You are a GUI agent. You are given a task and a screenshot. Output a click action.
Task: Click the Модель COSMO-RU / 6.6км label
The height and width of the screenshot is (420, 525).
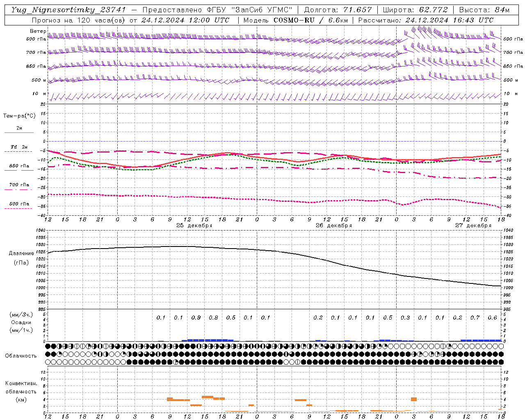[x=296, y=20]
